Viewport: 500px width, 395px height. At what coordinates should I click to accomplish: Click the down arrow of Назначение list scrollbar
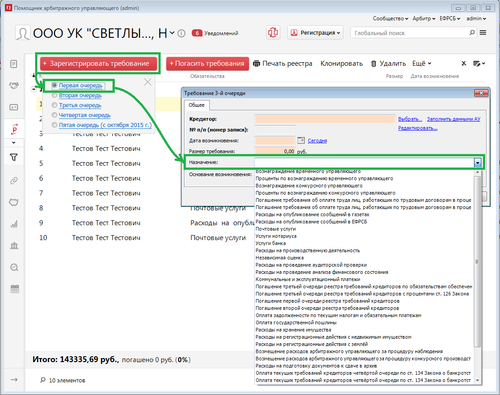tap(477, 380)
